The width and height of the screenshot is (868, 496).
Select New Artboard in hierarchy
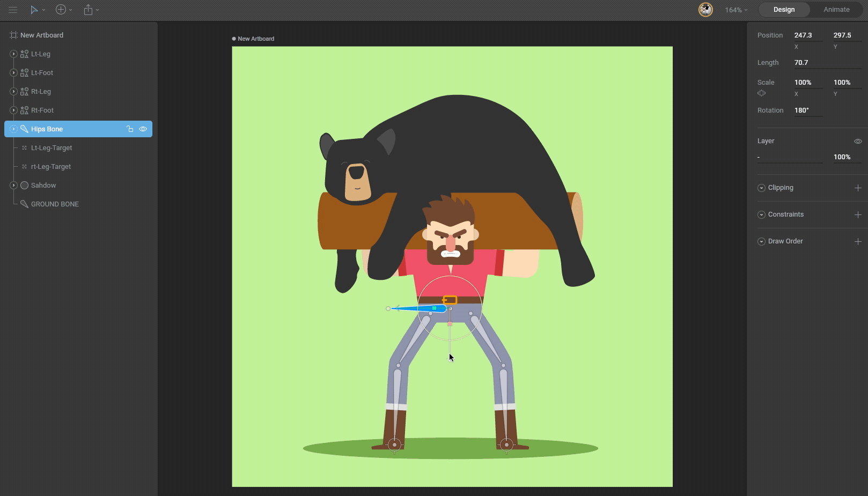pos(42,35)
